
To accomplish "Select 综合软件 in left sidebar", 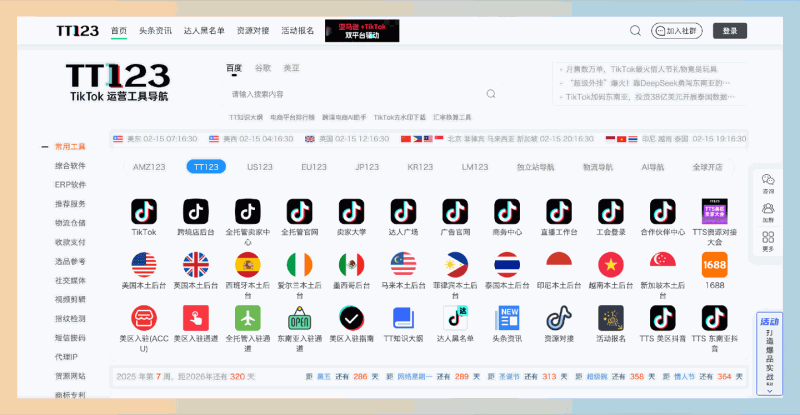I will [x=70, y=165].
